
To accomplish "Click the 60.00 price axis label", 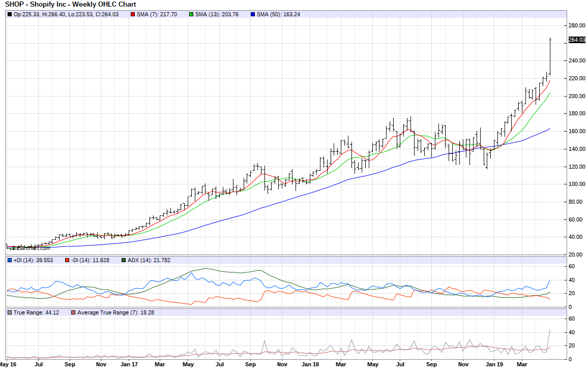I will coord(577,219).
